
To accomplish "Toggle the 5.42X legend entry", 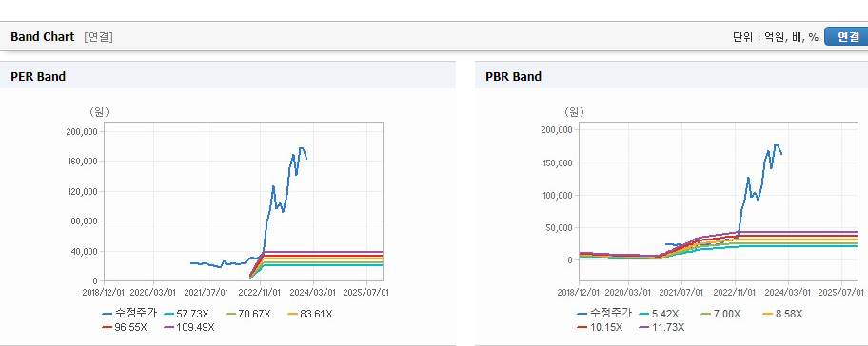I will coord(659,314).
